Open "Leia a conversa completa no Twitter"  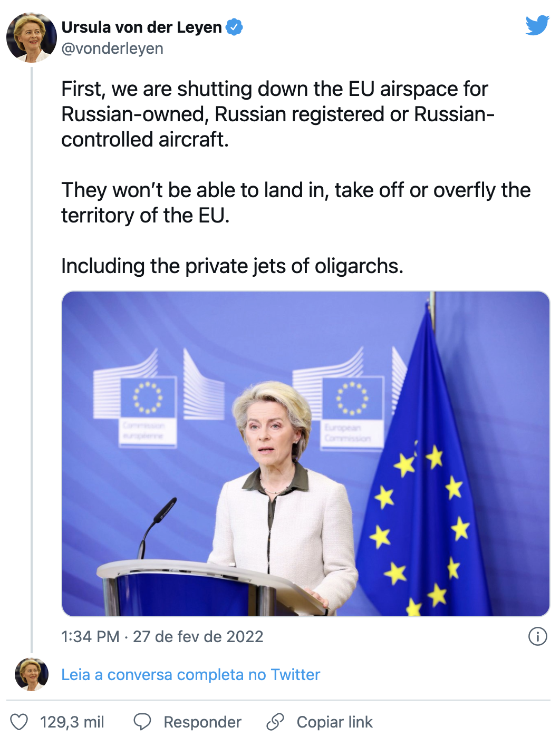(190, 675)
